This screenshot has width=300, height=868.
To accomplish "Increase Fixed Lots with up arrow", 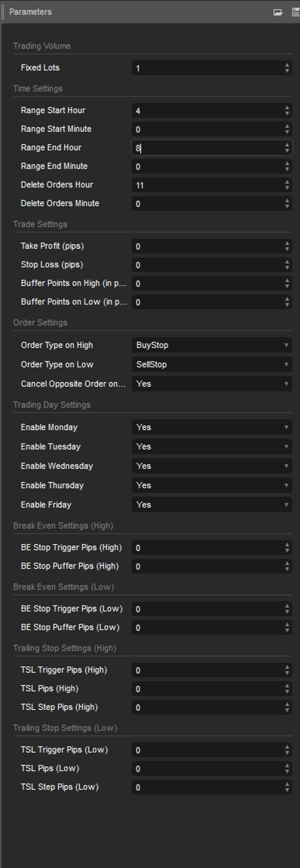I will (x=287, y=65).
